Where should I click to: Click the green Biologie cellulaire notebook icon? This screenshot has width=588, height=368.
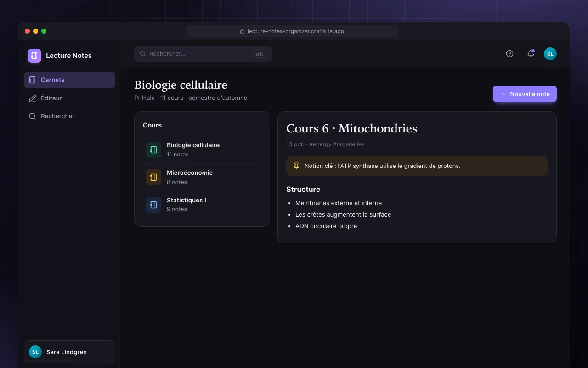pos(153,149)
